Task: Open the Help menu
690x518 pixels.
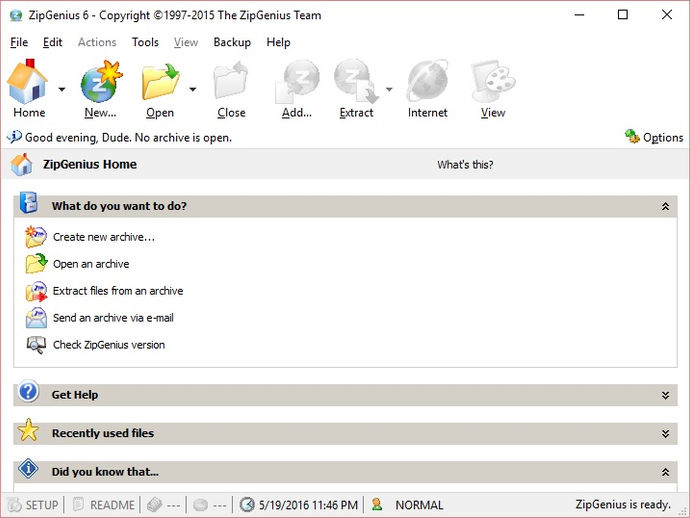Action: point(278,42)
